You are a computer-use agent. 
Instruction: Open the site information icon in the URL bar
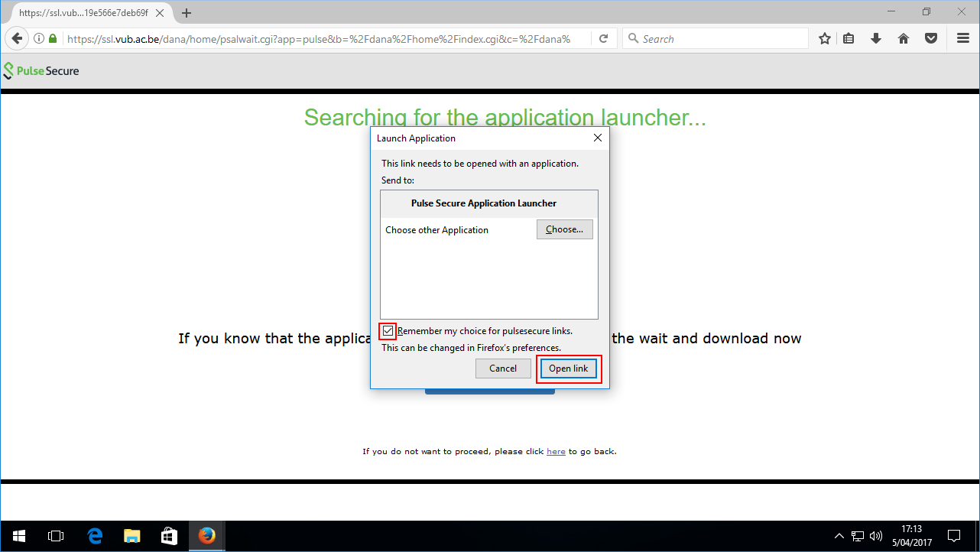click(38, 38)
